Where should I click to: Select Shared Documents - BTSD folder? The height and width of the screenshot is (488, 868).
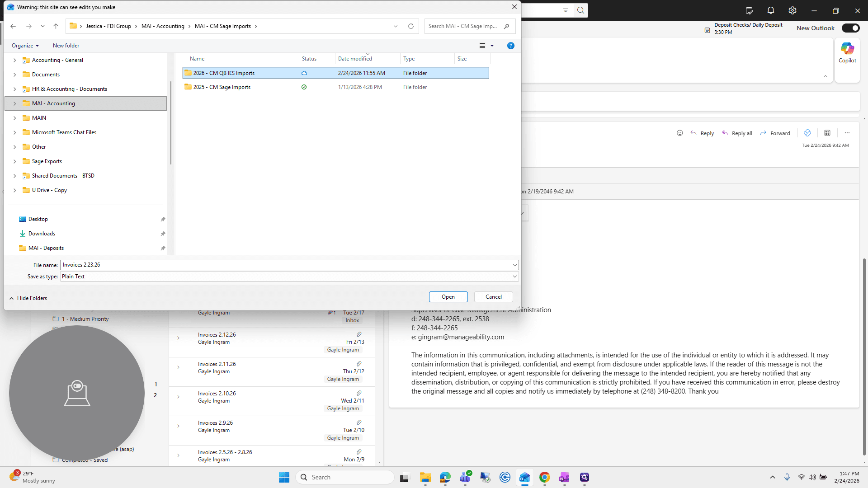tap(63, 176)
